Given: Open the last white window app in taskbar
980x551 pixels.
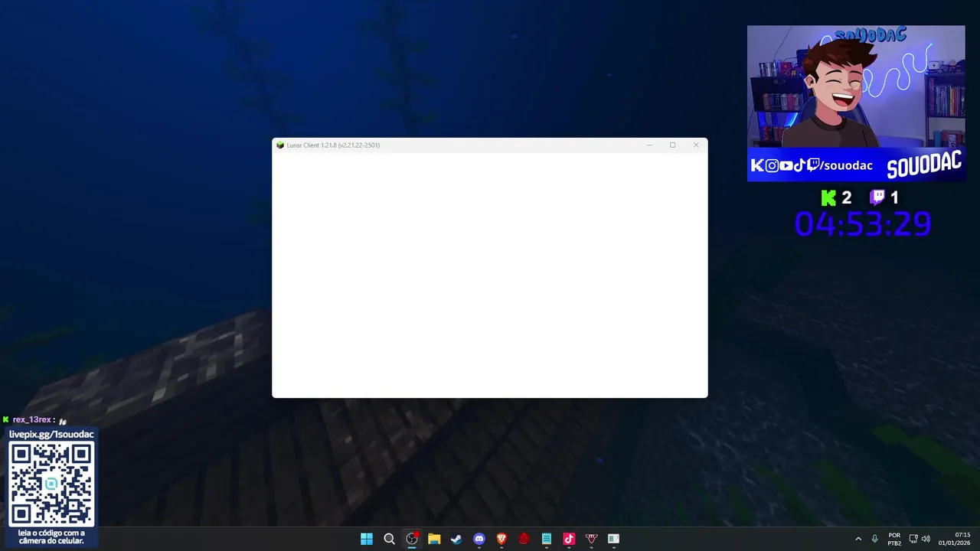Looking at the screenshot, I should point(613,539).
